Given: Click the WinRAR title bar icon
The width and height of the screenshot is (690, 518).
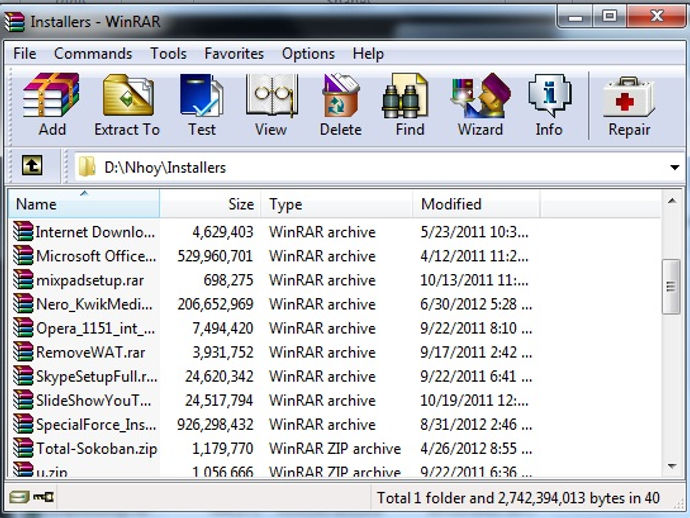Looking at the screenshot, I should 14,22.
